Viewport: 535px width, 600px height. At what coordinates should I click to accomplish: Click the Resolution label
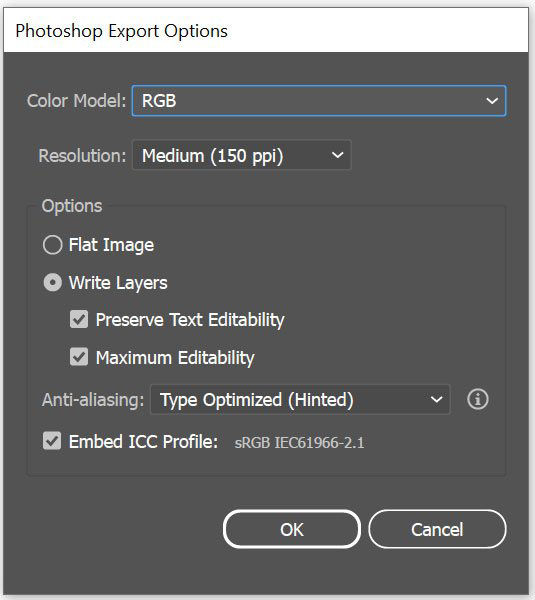pyautogui.click(x=82, y=156)
